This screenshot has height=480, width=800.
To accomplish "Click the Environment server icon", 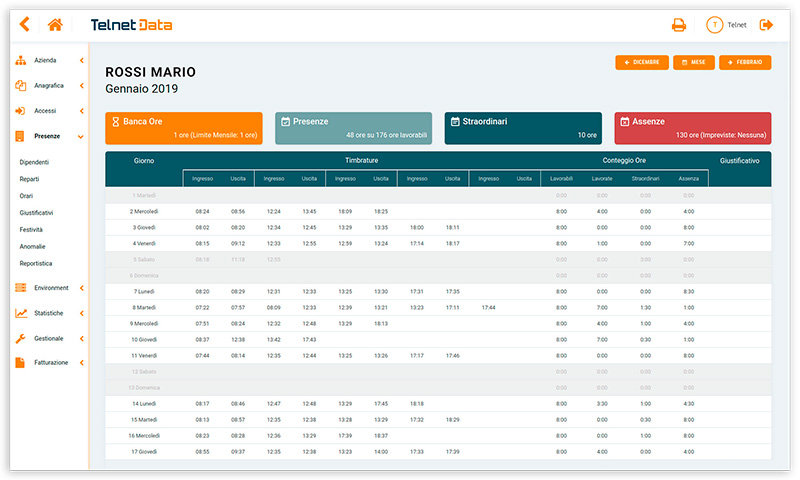I will (20, 288).
